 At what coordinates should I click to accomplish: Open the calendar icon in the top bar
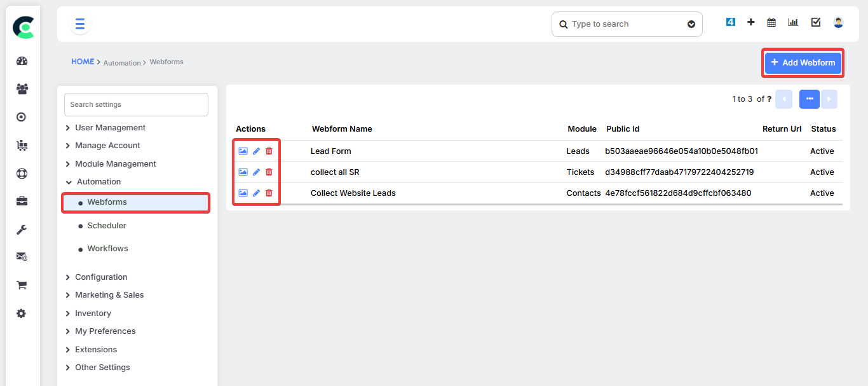tap(771, 22)
